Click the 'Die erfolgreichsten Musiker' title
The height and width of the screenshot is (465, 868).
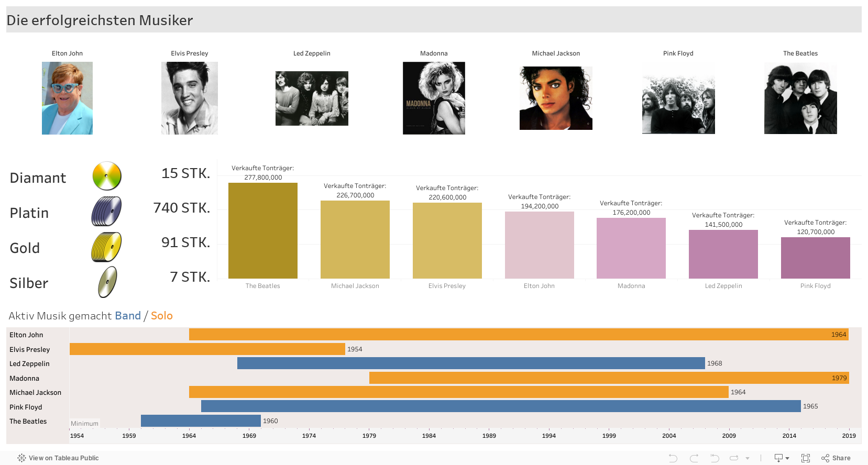tap(100, 20)
